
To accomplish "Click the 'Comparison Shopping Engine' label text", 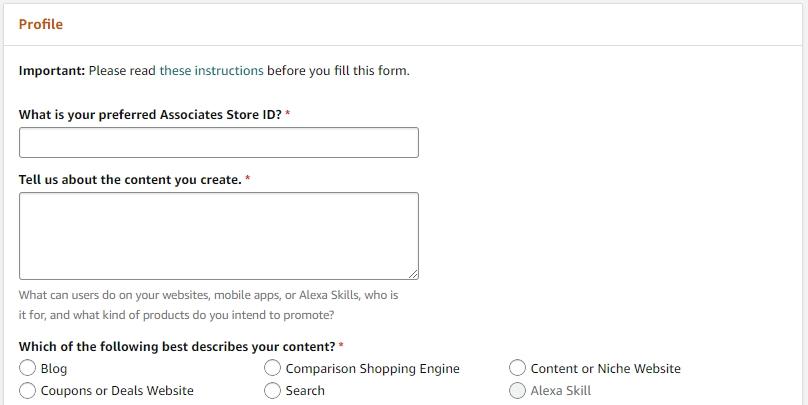I will pos(372,368).
